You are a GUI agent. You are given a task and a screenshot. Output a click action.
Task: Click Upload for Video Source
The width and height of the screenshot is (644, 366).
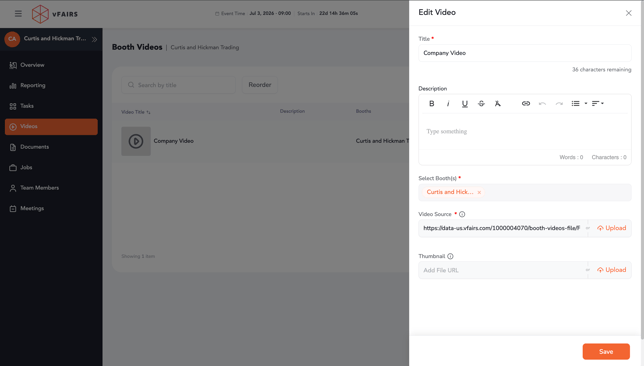pyautogui.click(x=612, y=228)
